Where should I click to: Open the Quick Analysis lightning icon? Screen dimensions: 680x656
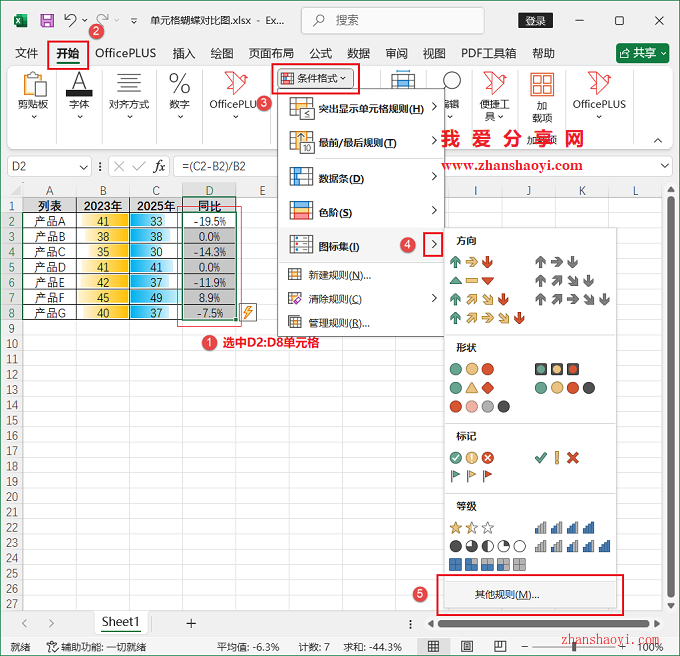[x=247, y=313]
